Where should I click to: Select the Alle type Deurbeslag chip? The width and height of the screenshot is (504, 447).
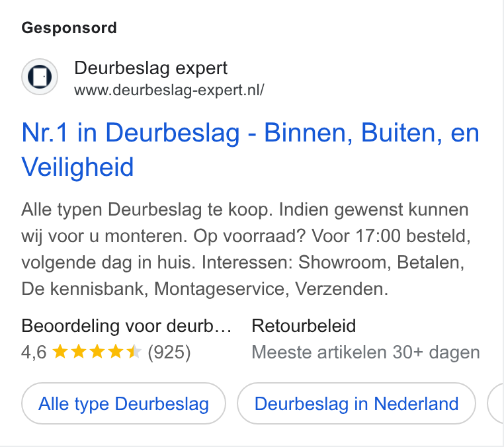(124, 403)
